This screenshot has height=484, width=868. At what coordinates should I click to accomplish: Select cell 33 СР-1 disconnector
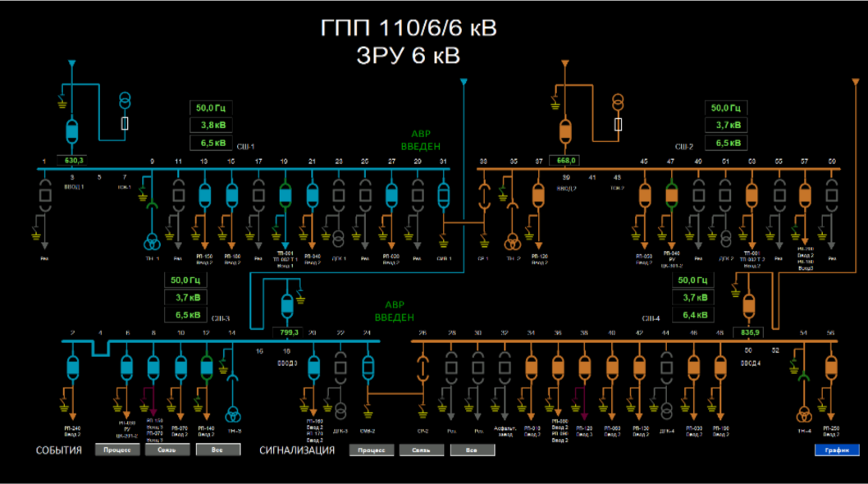484,195
